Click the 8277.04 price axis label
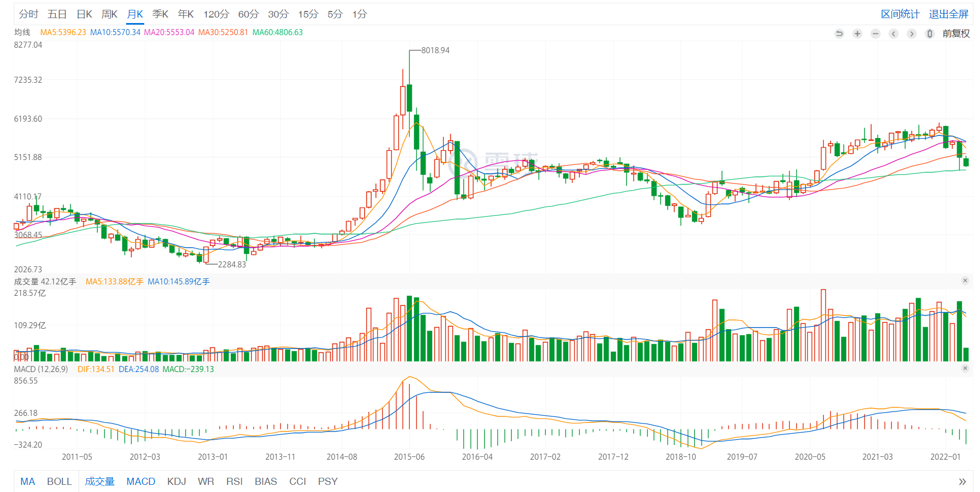The image size is (980, 492). pyautogui.click(x=28, y=45)
